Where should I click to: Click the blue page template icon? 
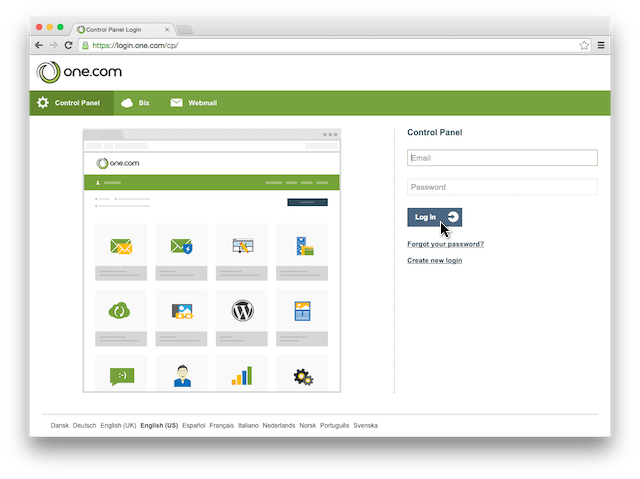(x=302, y=311)
